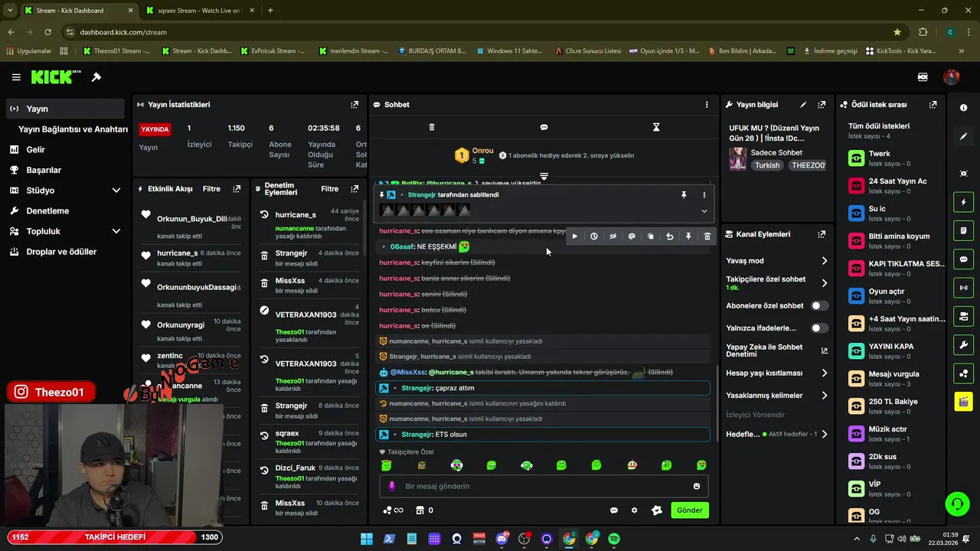Open Filtre in Etkinlik Akışı panel
The width and height of the screenshot is (980, 551).
[x=211, y=189]
